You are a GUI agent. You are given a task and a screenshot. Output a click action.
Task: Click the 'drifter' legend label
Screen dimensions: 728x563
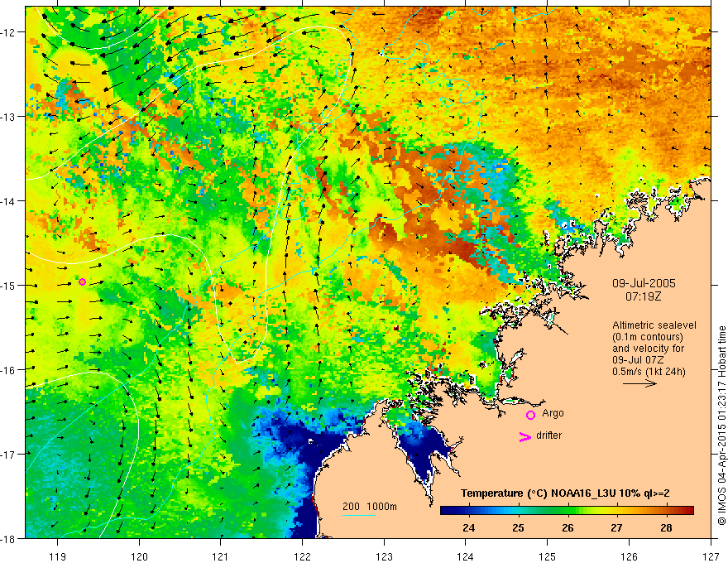pos(548,435)
